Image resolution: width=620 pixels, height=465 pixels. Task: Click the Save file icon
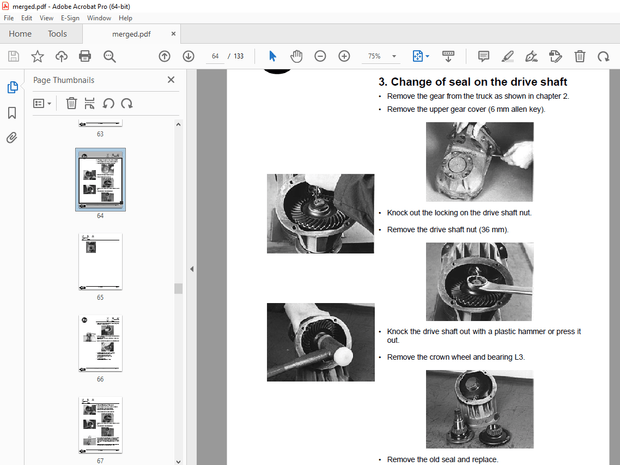13,56
